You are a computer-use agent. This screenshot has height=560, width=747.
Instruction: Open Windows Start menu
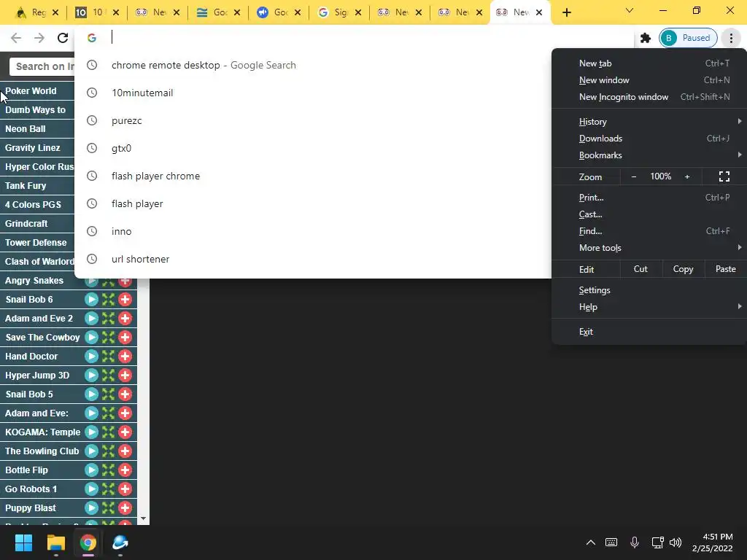click(x=23, y=542)
